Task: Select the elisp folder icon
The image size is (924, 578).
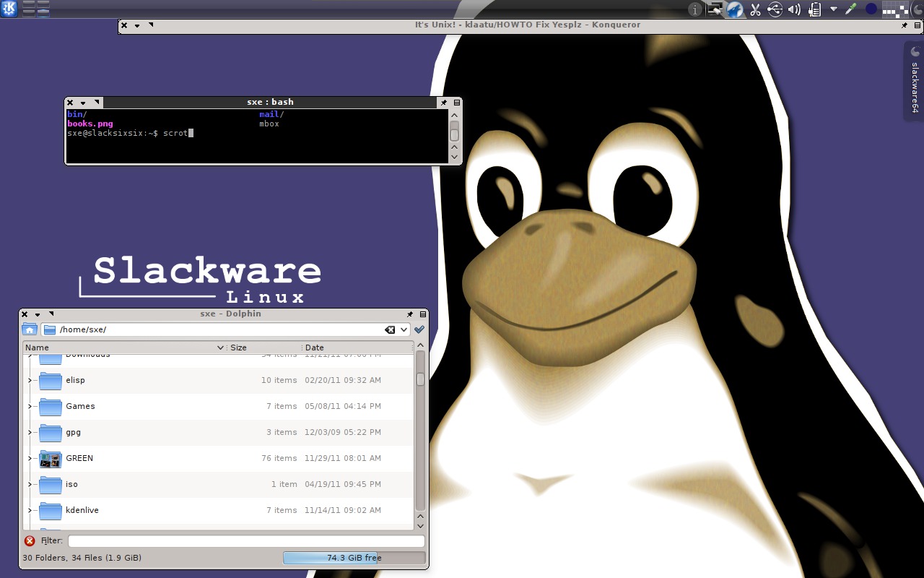Action: pos(51,380)
